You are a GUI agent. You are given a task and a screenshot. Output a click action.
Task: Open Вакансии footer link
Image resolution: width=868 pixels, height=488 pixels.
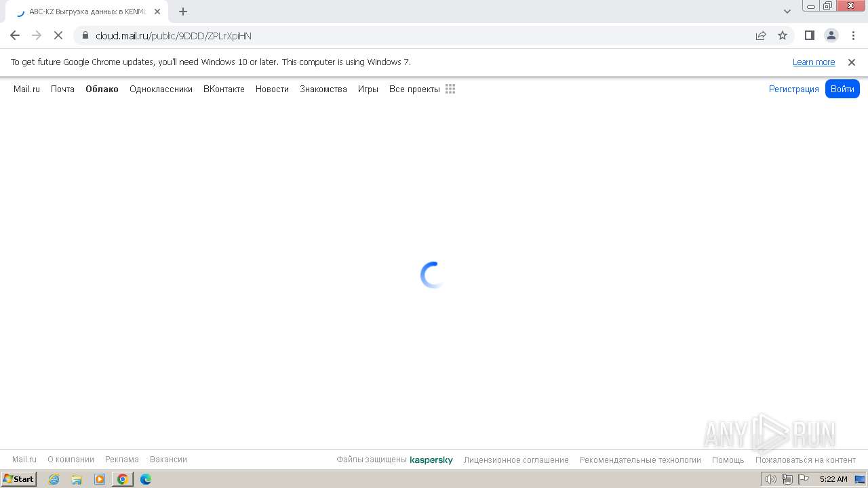pyautogui.click(x=168, y=460)
